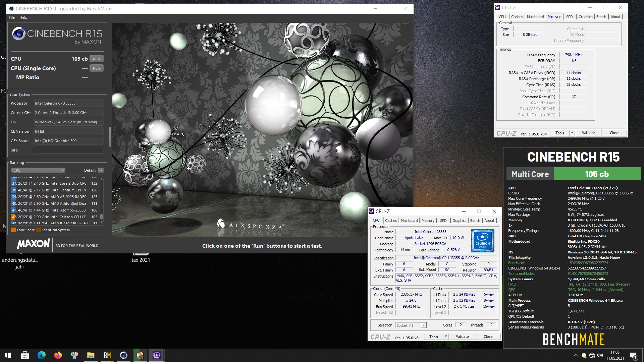Switch to Caches tab in lower CPU-Z

point(391,221)
